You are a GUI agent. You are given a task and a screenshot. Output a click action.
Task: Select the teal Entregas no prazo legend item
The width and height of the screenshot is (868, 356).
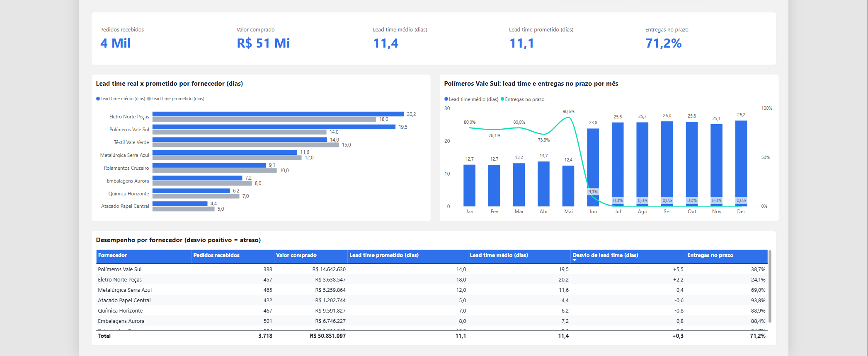[523, 99]
